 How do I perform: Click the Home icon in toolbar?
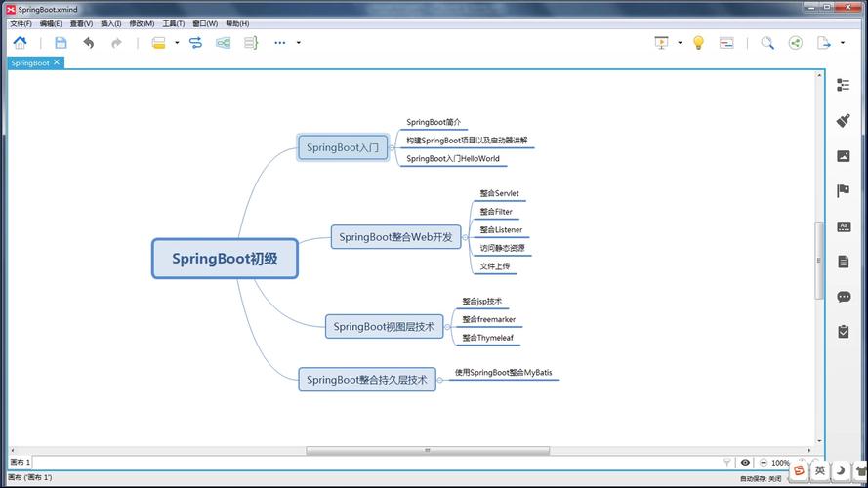point(20,43)
